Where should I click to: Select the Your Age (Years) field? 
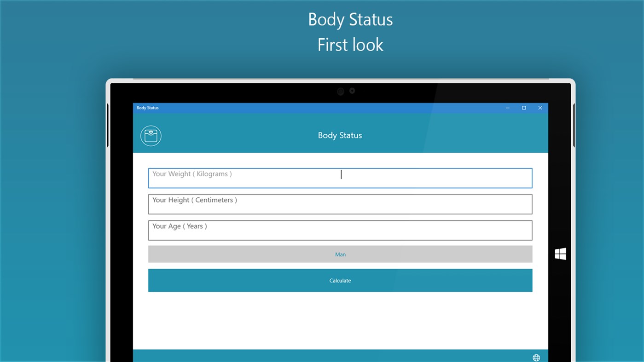point(340,230)
